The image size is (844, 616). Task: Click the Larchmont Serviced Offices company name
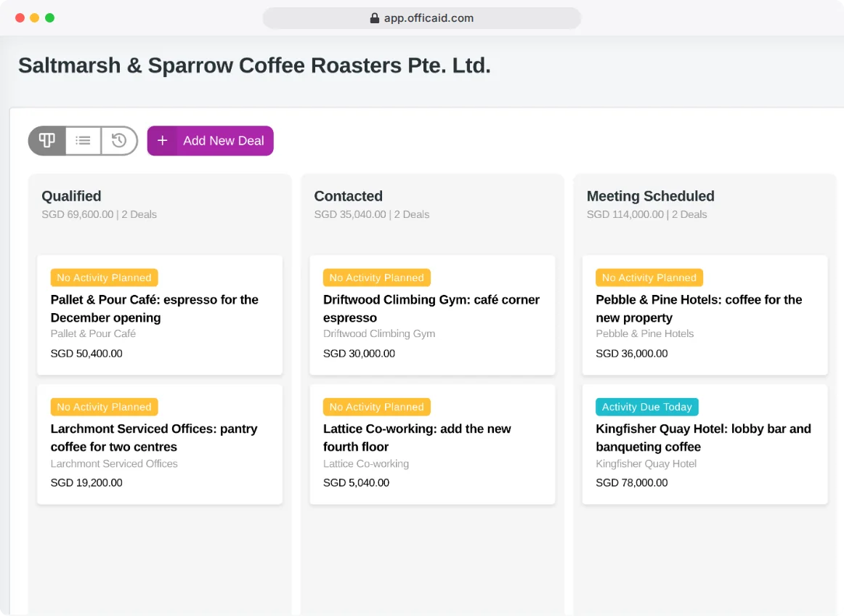point(114,463)
